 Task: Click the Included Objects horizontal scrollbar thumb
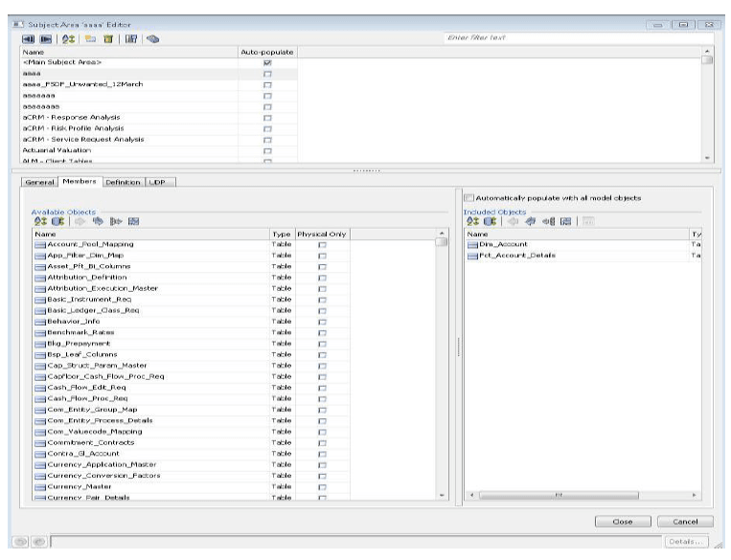559,495
